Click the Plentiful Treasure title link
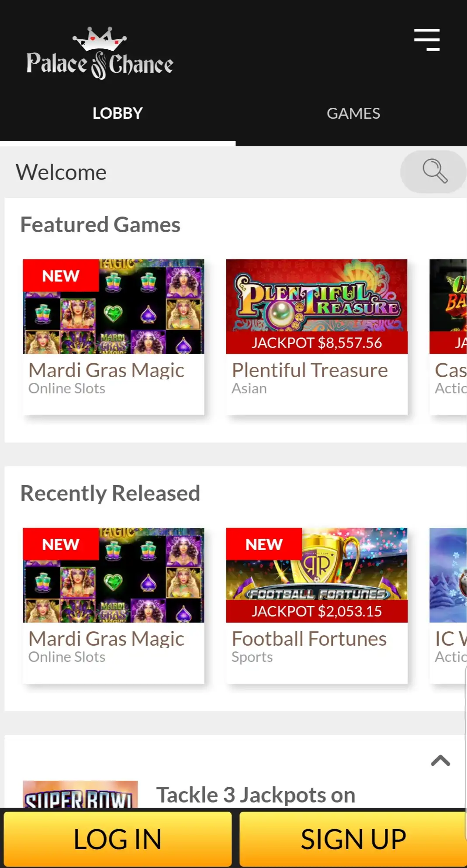Image resolution: width=467 pixels, height=868 pixels. 310,370
